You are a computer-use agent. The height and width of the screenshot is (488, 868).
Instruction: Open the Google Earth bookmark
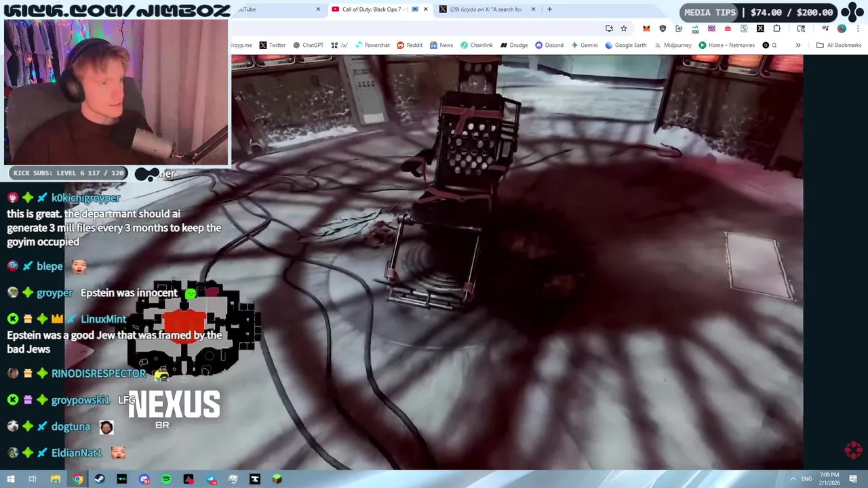tap(626, 45)
